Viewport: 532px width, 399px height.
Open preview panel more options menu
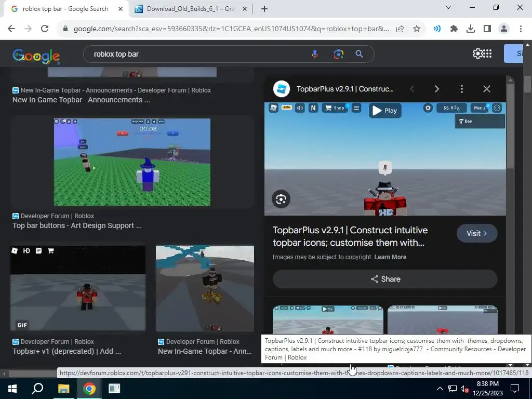[461, 89]
